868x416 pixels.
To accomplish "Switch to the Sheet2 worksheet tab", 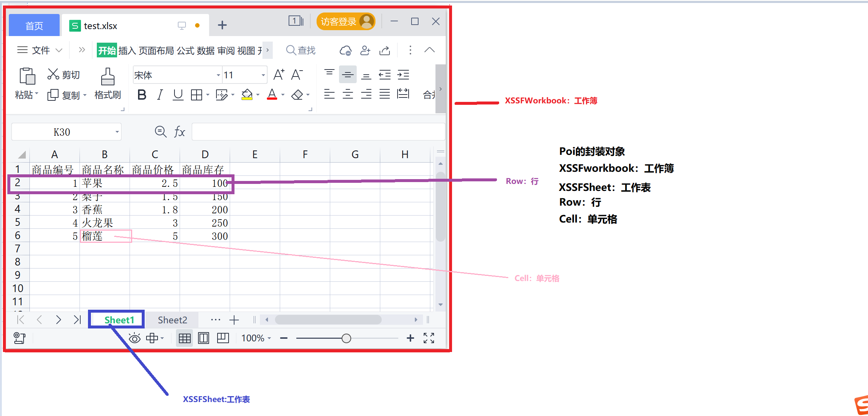I will coord(172,319).
